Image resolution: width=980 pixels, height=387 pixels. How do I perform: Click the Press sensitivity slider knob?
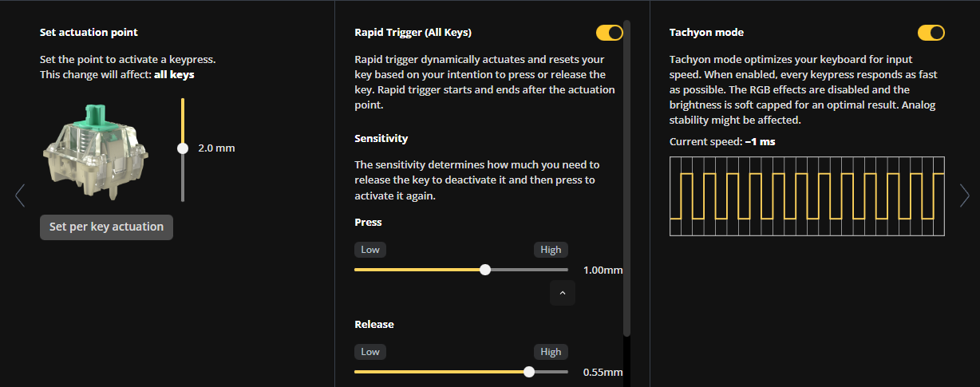pos(485,270)
